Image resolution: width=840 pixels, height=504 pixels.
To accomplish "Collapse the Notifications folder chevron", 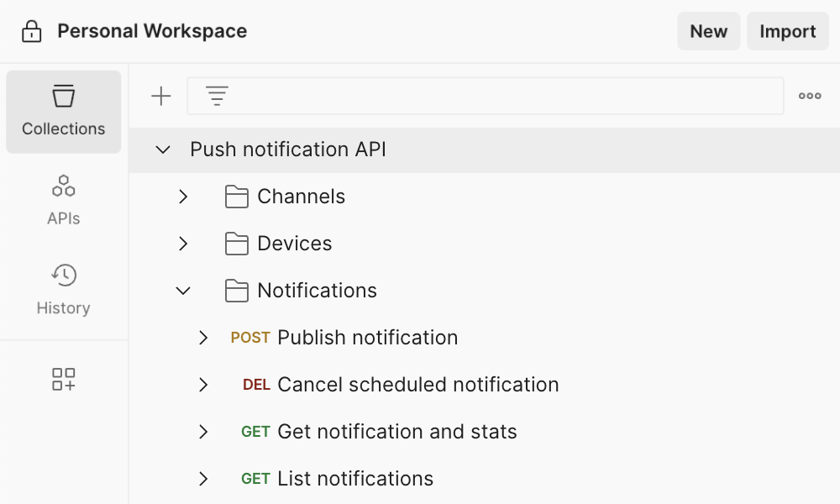I will coord(183,291).
